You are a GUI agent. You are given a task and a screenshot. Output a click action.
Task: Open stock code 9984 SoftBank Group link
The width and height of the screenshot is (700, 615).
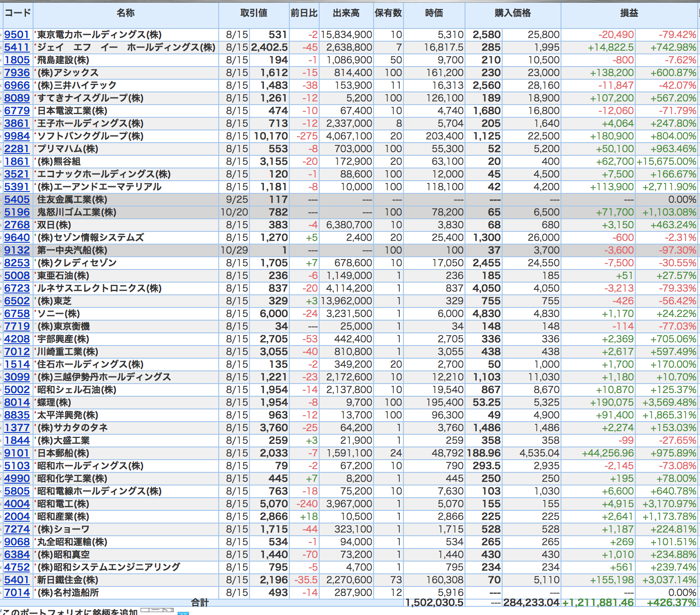tap(17, 136)
